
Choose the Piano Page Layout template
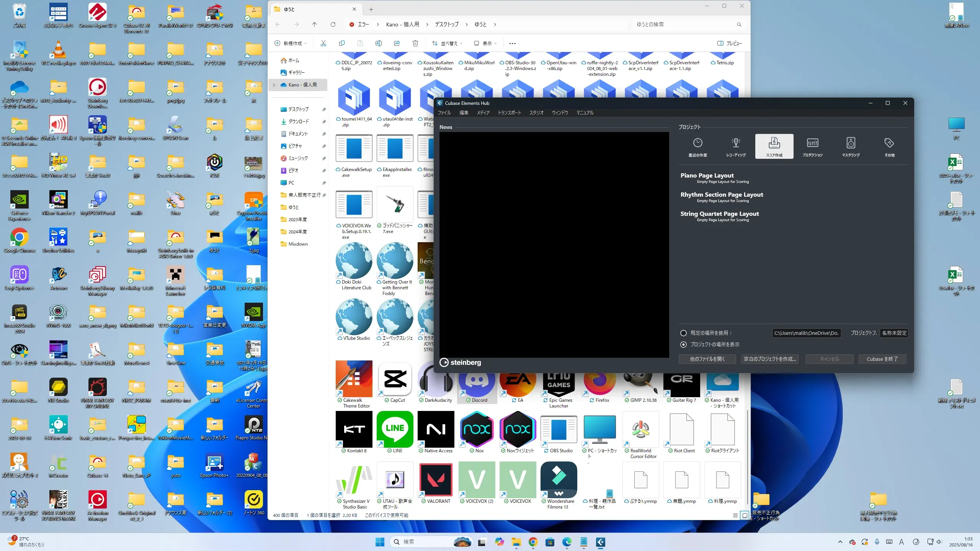coord(707,176)
